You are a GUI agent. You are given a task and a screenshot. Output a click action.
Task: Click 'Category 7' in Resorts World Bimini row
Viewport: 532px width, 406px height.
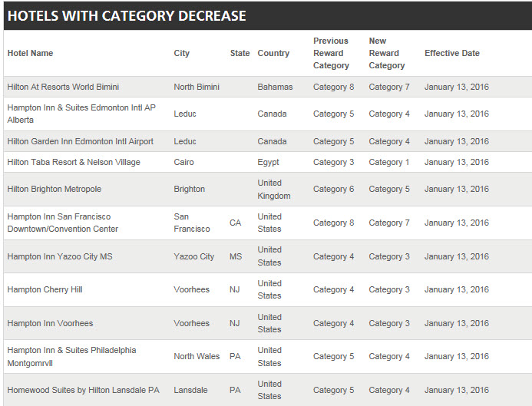coord(389,87)
